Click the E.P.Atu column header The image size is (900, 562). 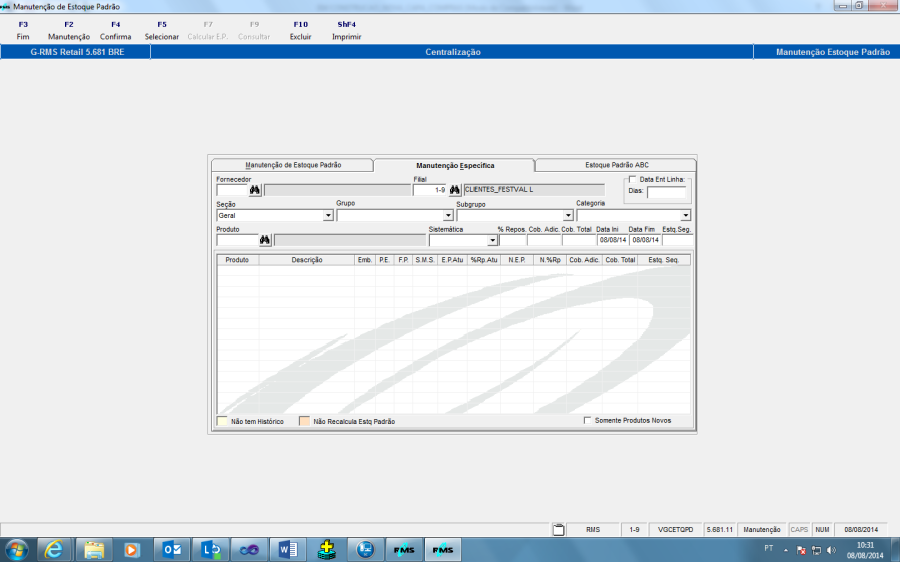[452, 260]
